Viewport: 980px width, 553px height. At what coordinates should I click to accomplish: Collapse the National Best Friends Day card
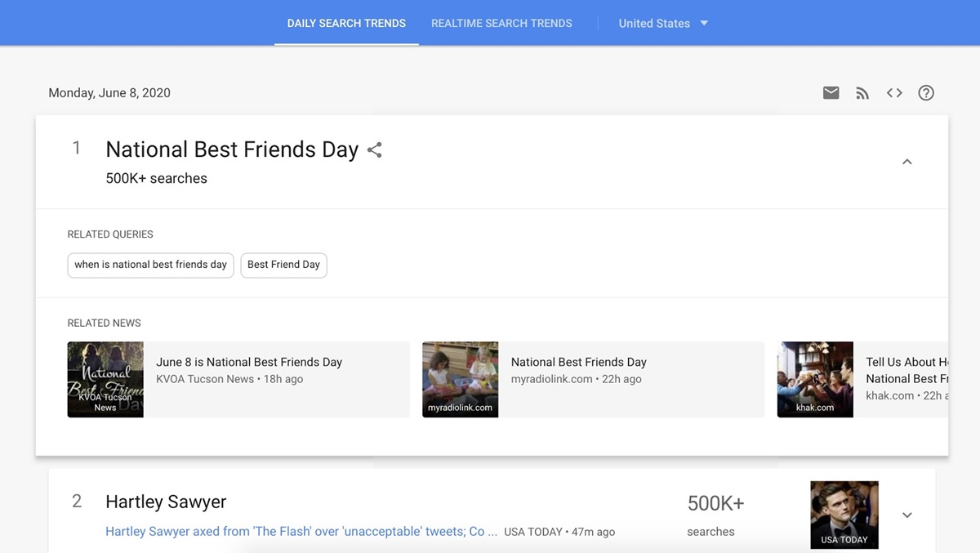906,163
